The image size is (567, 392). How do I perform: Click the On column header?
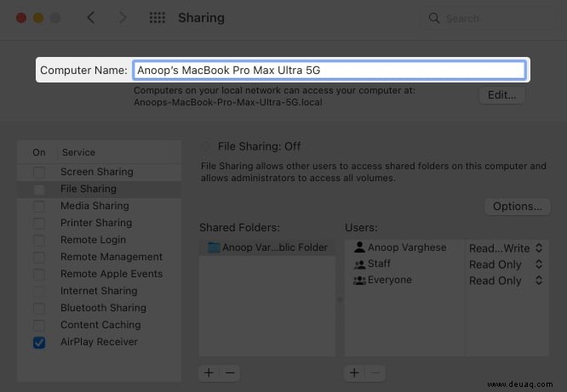39,152
